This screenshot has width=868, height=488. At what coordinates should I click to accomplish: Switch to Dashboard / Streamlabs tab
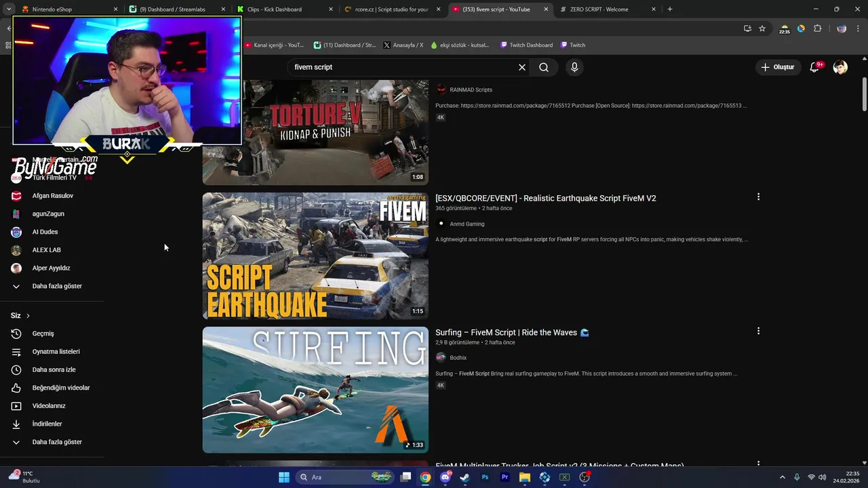(178, 9)
